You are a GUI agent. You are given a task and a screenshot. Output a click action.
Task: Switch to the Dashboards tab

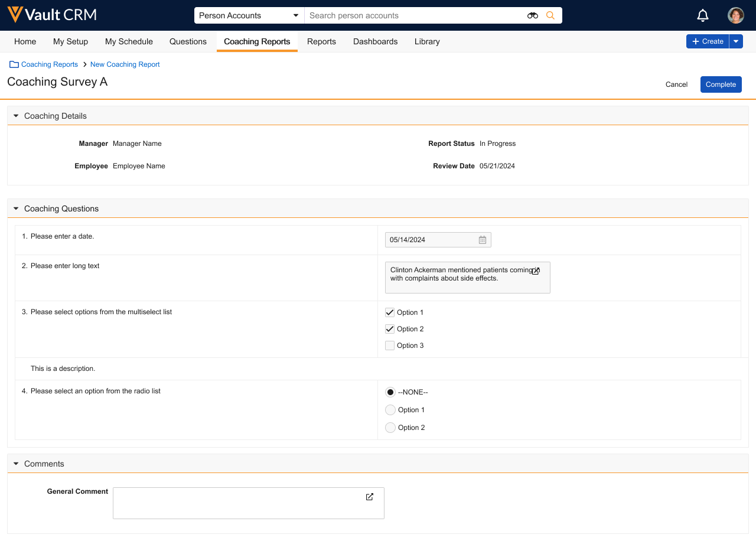[375, 41]
